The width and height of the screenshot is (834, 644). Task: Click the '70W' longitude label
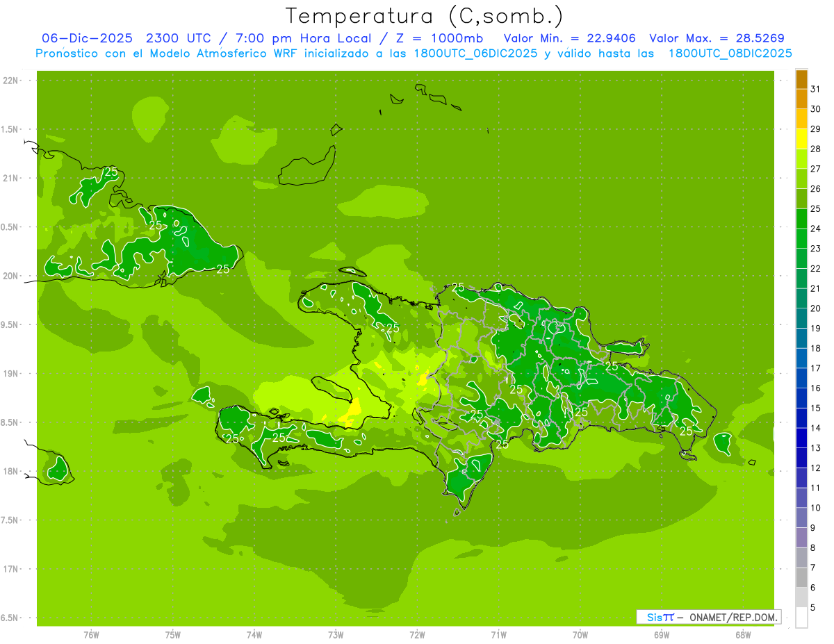pyautogui.click(x=580, y=635)
